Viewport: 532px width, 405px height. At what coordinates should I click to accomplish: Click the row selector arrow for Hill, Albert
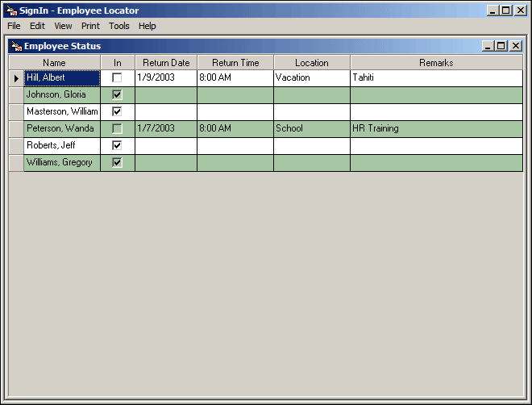click(x=16, y=78)
